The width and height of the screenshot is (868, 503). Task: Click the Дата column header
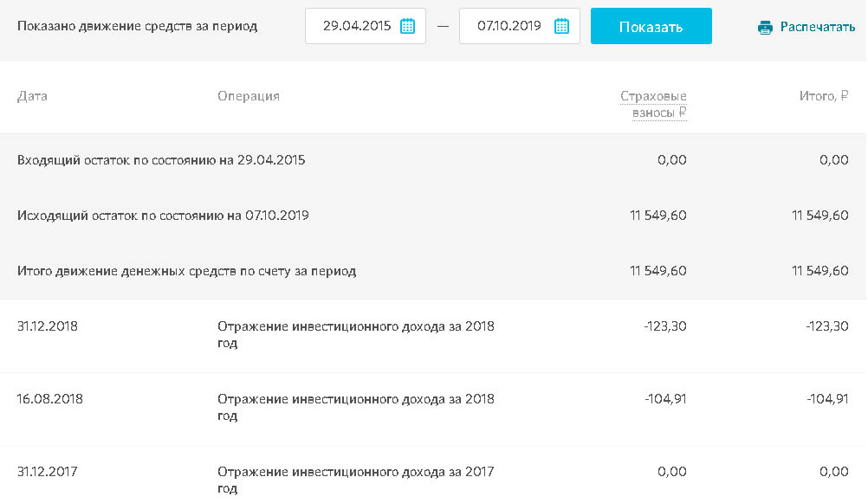(x=30, y=95)
